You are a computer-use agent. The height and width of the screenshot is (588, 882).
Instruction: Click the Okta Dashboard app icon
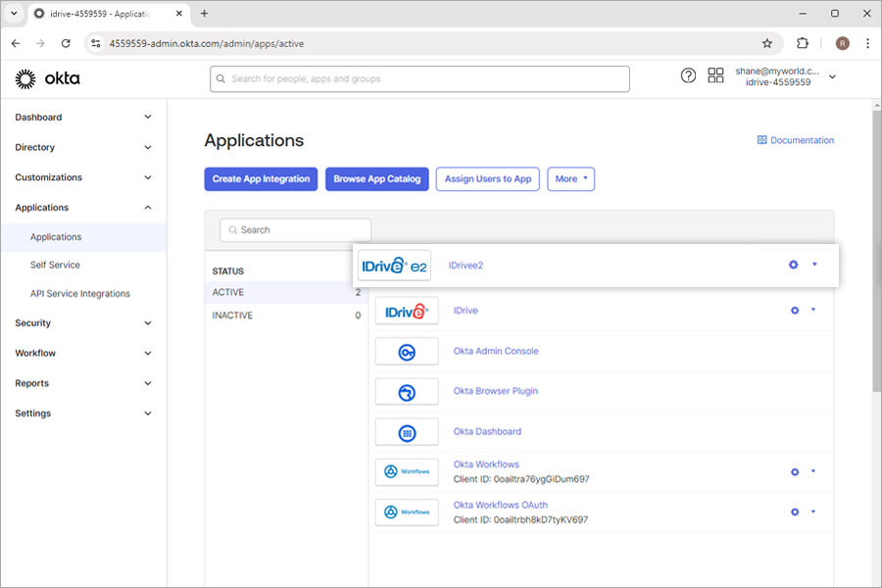point(407,433)
